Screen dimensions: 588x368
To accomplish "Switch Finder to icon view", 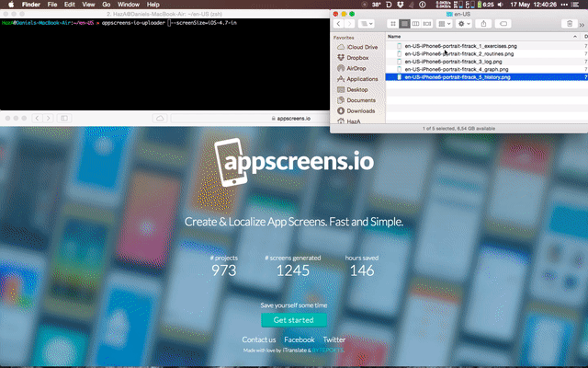I will coord(392,24).
